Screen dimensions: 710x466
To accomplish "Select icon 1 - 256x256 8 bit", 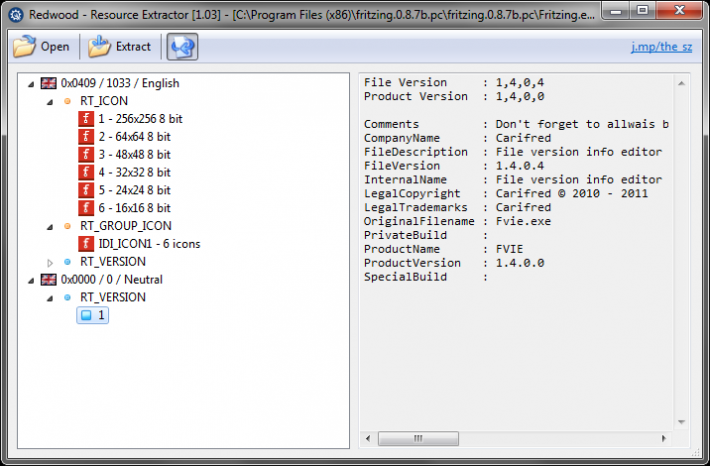I will click(x=140, y=119).
